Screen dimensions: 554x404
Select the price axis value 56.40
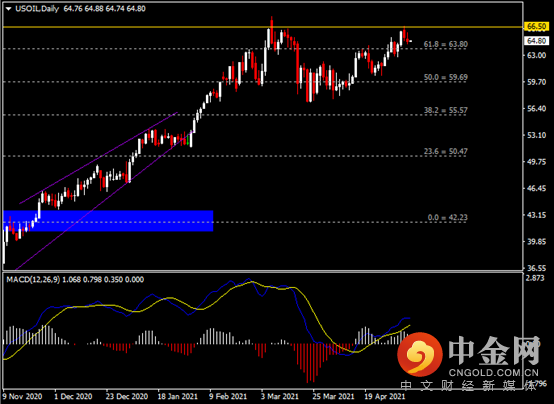536,109
